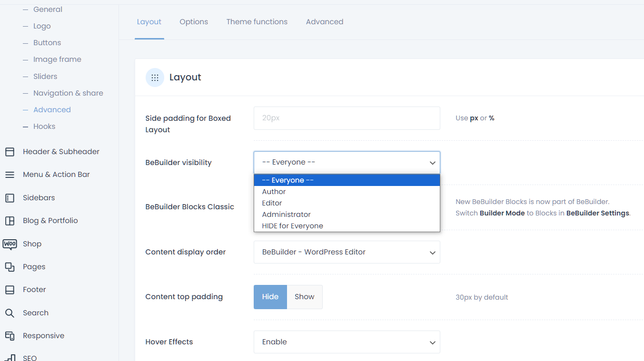
Task: Click the Sidebars panel icon
Action: 10,198
